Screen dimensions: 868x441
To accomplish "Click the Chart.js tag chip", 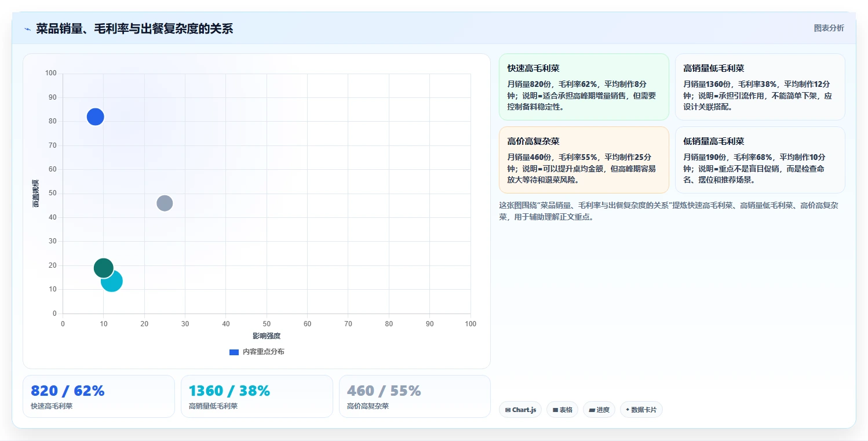I will (520, 410).
